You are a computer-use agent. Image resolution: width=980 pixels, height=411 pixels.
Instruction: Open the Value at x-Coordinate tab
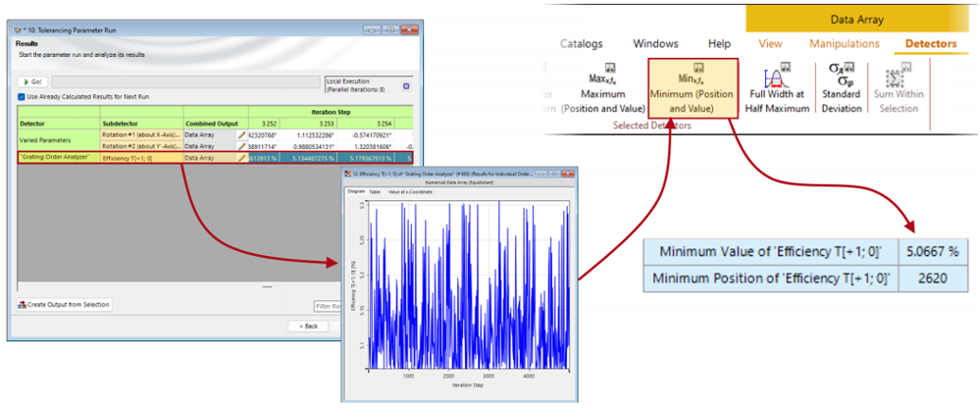click(x=410, y=191)
